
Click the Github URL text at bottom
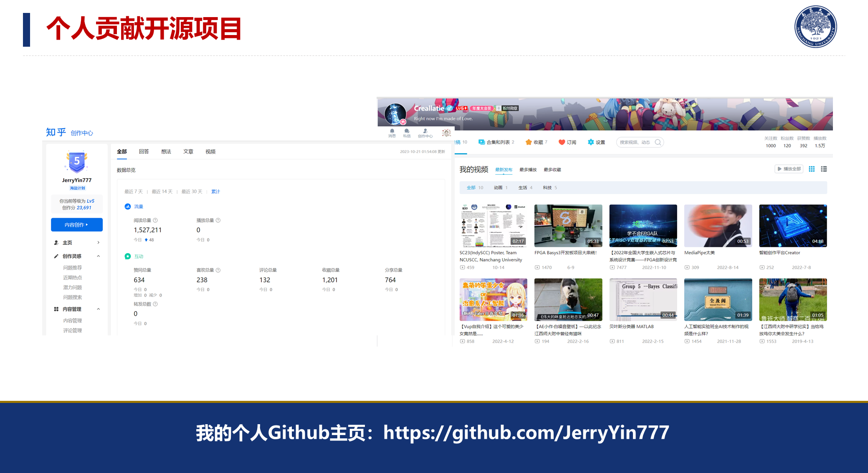tap(526, 433)
